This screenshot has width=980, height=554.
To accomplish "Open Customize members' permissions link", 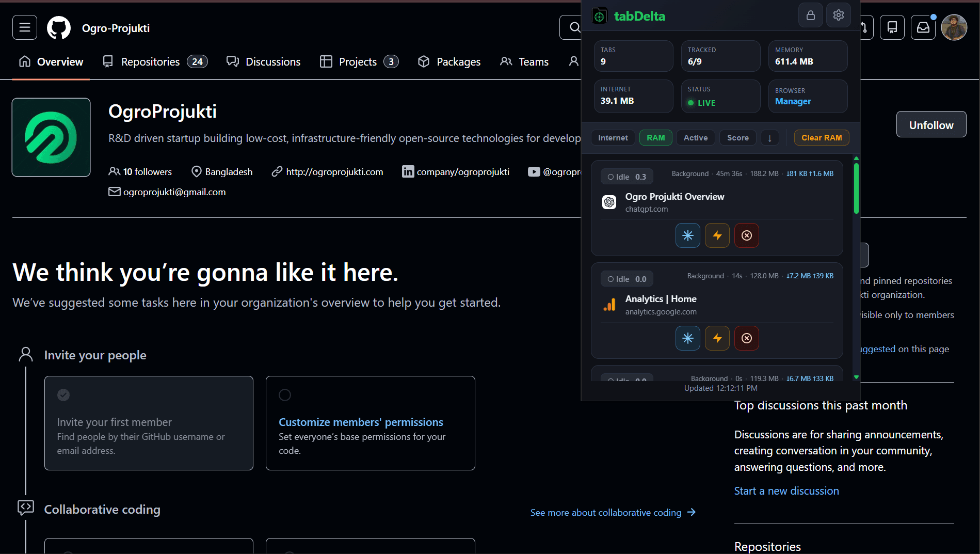I will [361, 422].
